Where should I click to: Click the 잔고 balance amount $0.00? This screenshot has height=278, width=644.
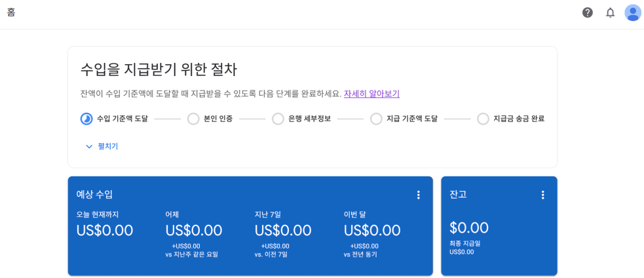[469, 228]
